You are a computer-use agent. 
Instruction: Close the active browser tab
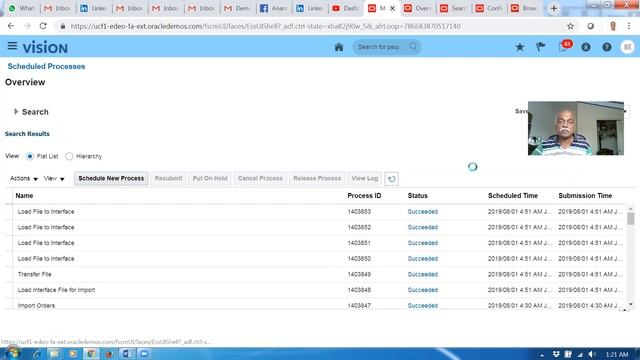click(393, 8)
